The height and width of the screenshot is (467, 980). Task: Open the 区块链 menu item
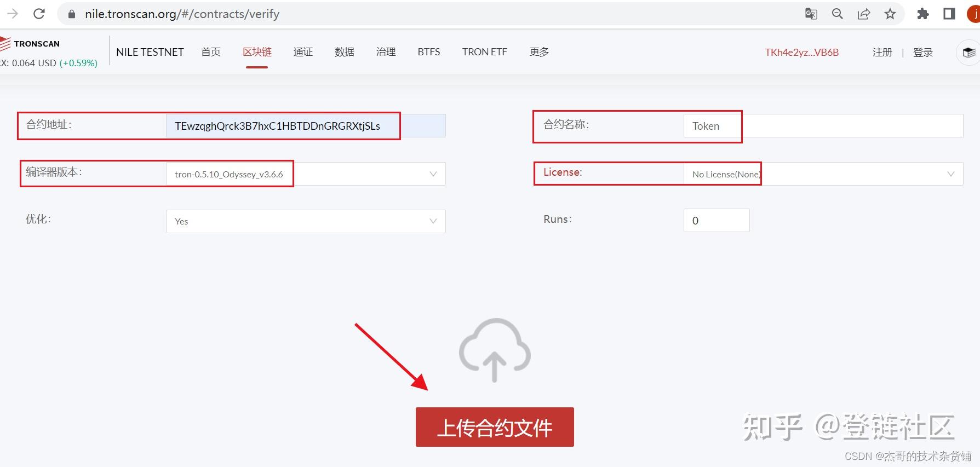pos(257,52)
